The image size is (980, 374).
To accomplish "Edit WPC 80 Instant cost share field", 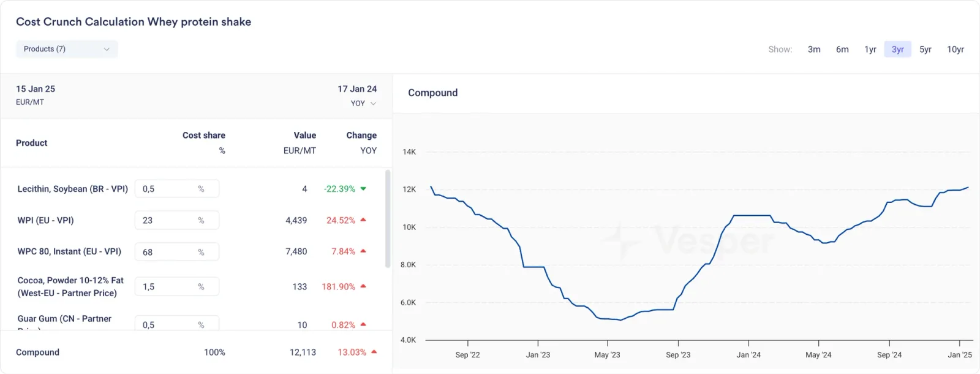I will tap(177, 252).
